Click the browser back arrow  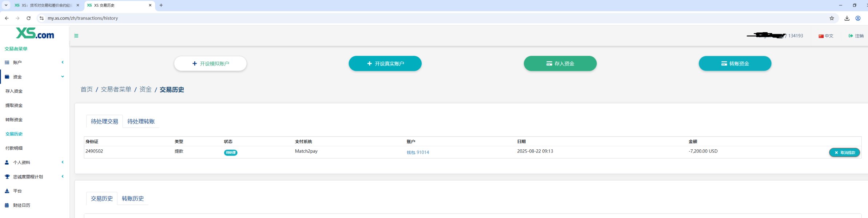[x=7, y=18]
